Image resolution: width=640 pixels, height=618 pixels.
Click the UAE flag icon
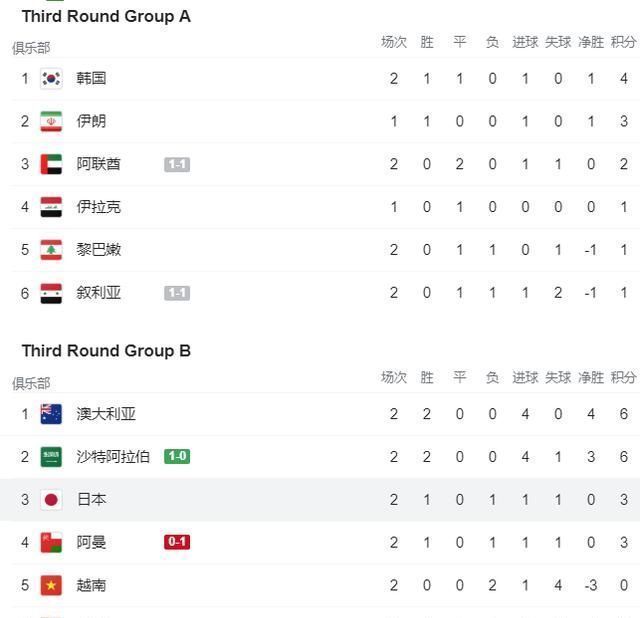coord(51,164)
